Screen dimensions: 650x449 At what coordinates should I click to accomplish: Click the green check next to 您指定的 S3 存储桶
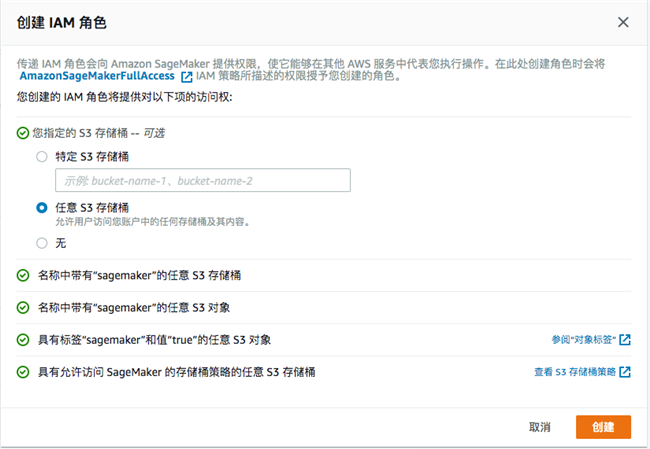pos(23,133)
